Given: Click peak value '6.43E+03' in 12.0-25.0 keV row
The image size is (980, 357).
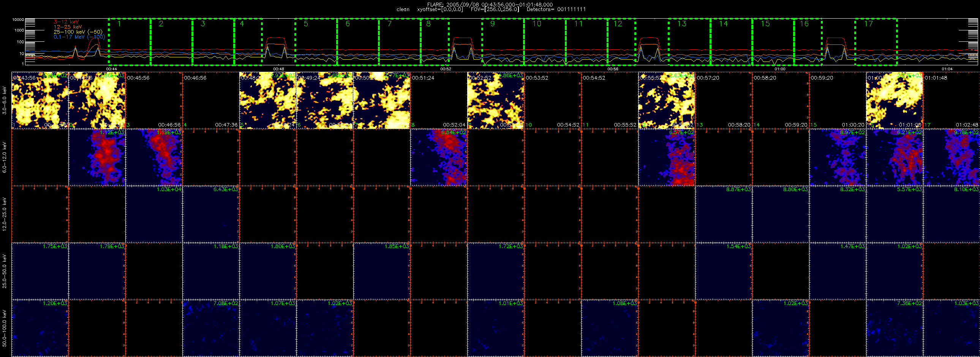Looking at the screenshot, I should pyautogui.click(x=226, y=190).
